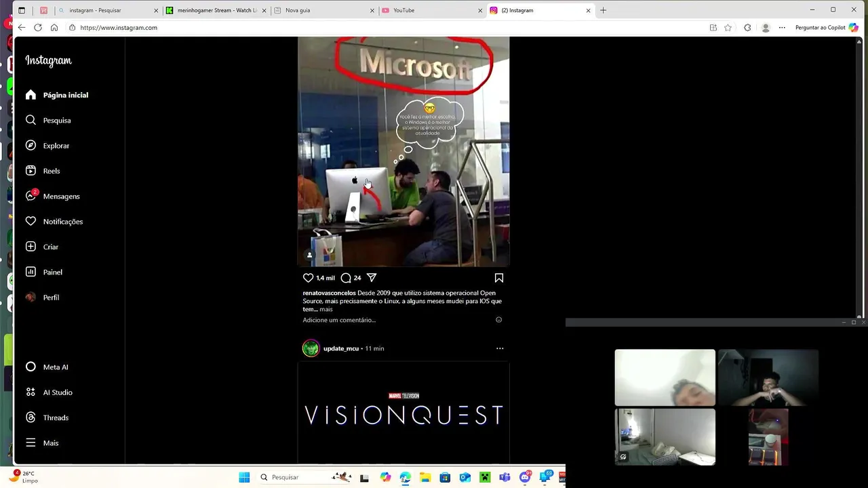This screenshot has height=488, width=868.
Task: Open browser extensions icon
Action: [747, 28]
